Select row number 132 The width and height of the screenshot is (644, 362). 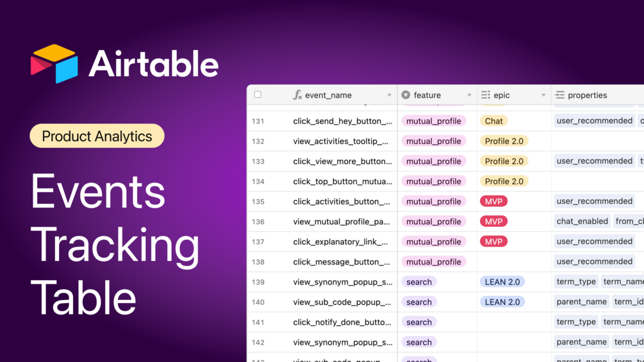258,141
